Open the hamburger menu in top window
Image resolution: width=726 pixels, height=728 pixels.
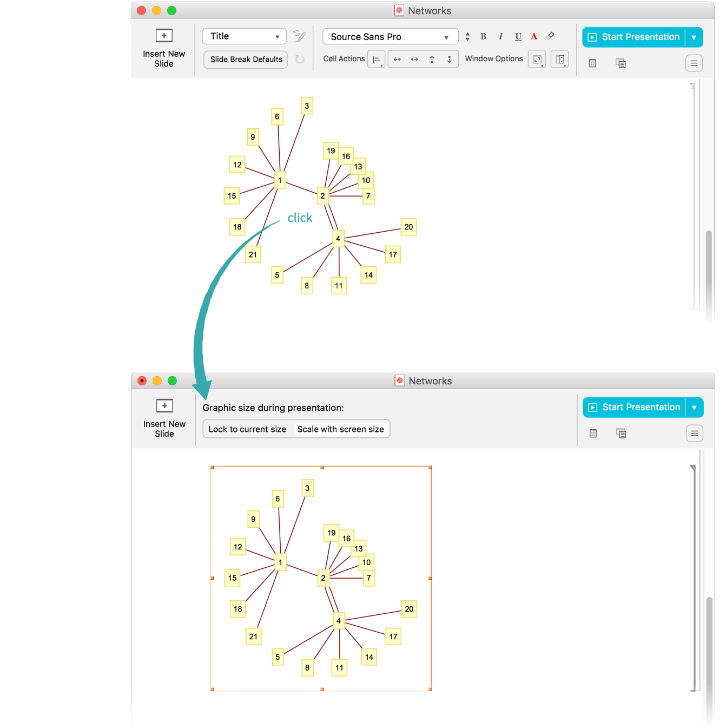pyautogui.click(x=694, y=63)
